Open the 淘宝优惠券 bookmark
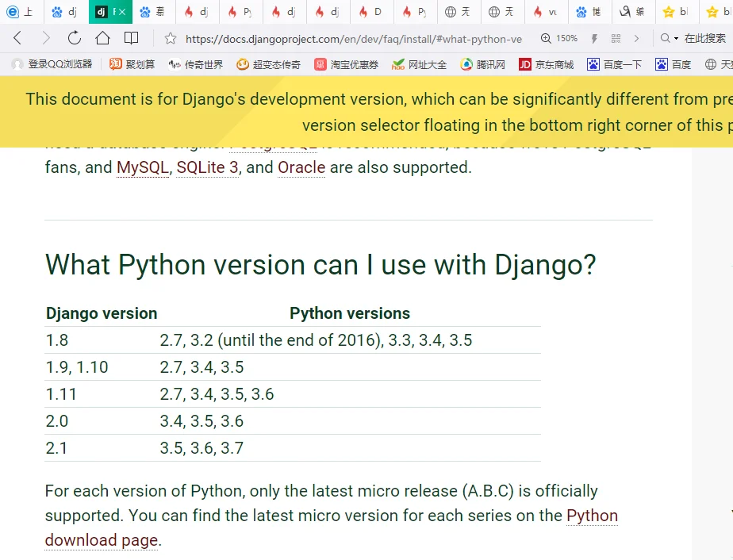The height and width of the screenshot is (560, 733). [346, 64]
